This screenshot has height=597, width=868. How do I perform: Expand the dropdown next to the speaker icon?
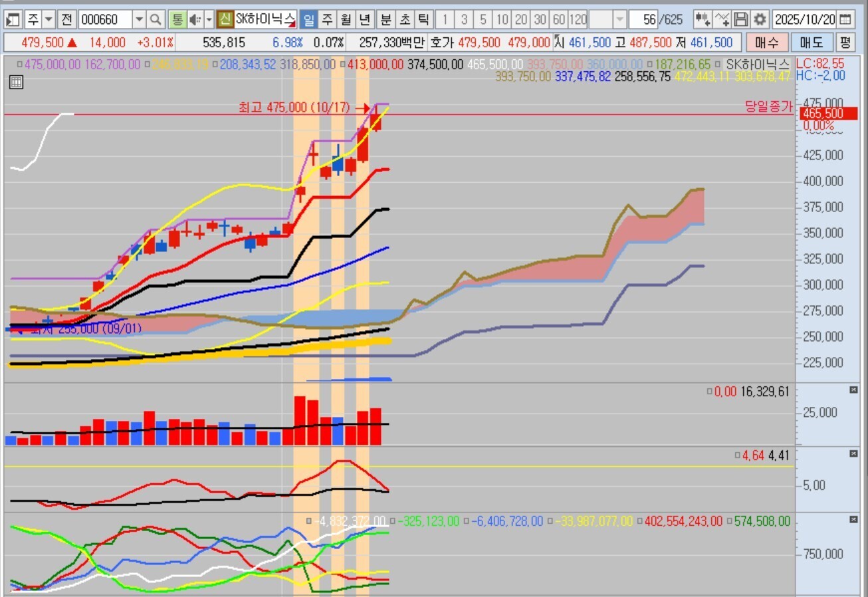click(x=209, y=19)
